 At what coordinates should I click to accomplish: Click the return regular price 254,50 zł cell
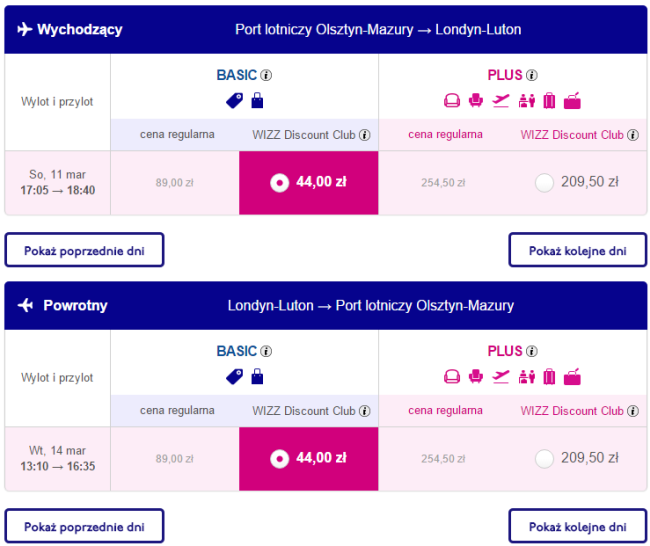click(443, 459)
